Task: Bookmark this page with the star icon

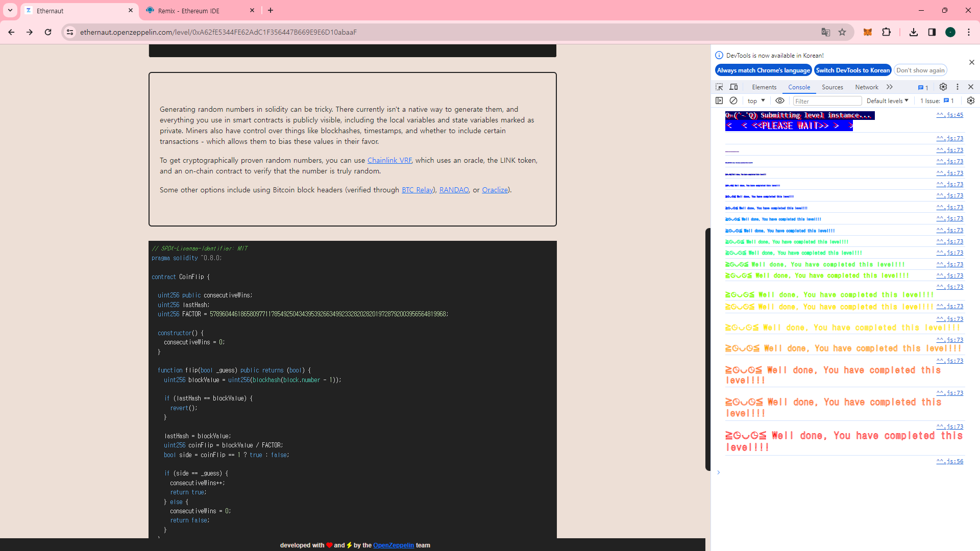Action: point(842,32)
